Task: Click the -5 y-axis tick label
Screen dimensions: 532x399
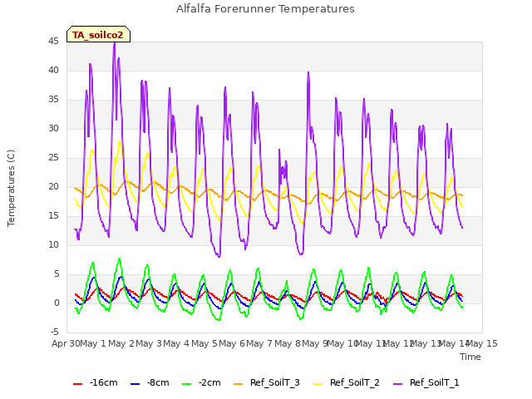Action: tap(55, 332)
